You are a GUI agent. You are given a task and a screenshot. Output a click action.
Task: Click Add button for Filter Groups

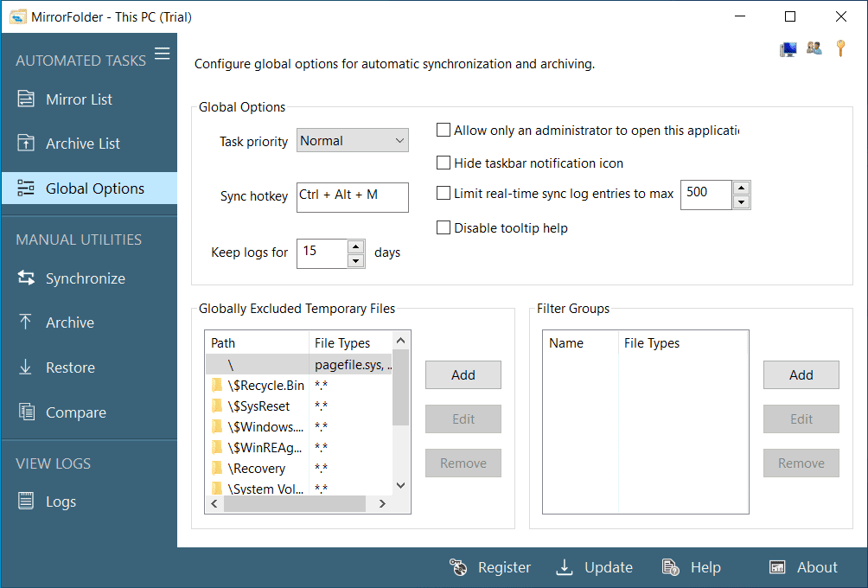pos(801,374)
